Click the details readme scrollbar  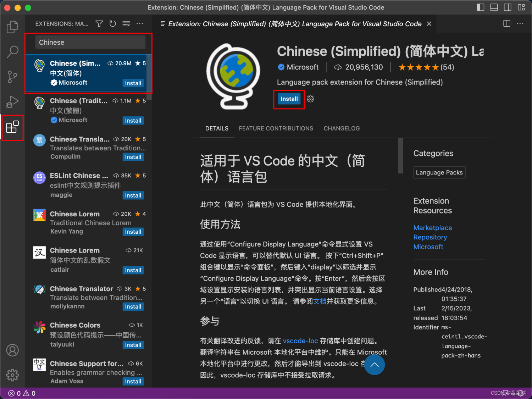click(400, 156)
